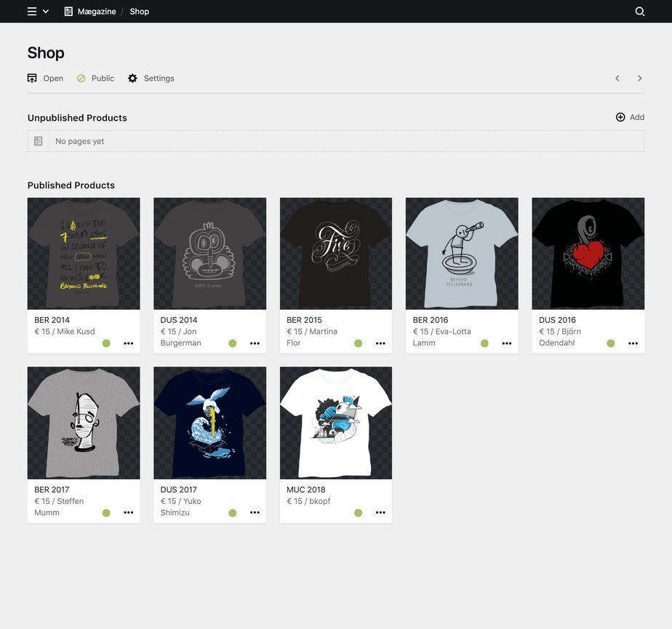Select Mægazine in the breadcrumb
Image resolution: width=672 pixels, height=629 pixels.
97,12
